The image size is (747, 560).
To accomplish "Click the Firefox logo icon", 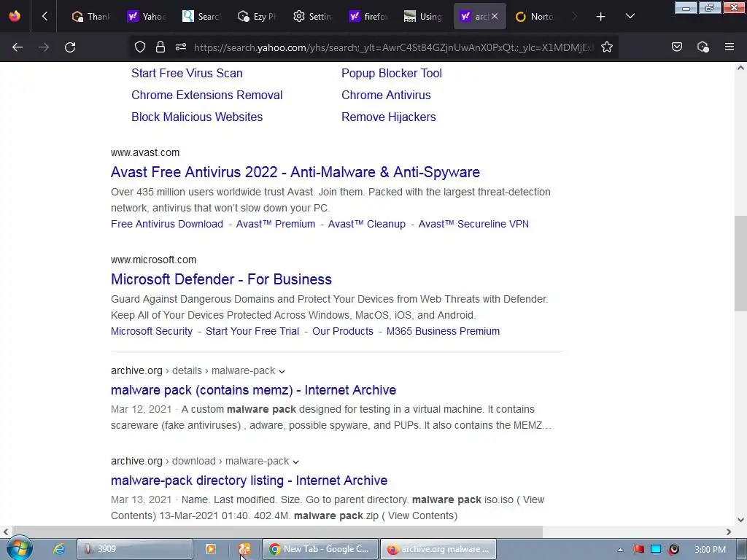I will point(15,16).
